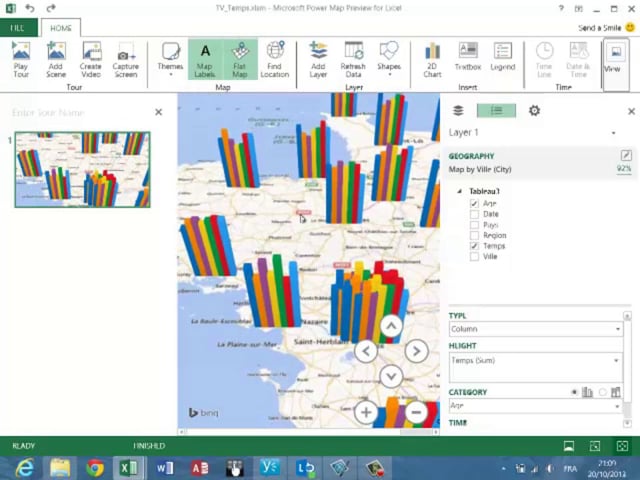
Task: Click Send a Smile feedback
Action: [607, 28]
